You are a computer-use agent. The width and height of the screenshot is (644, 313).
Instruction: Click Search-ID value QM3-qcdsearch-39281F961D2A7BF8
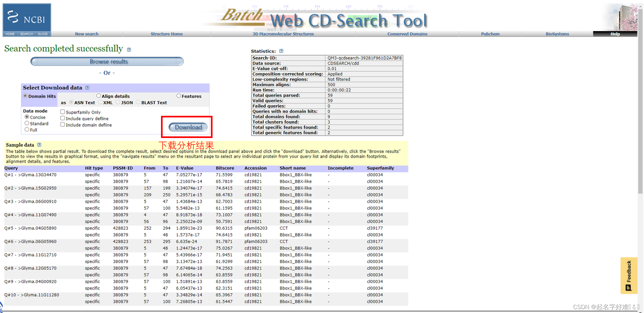point(365,58)
